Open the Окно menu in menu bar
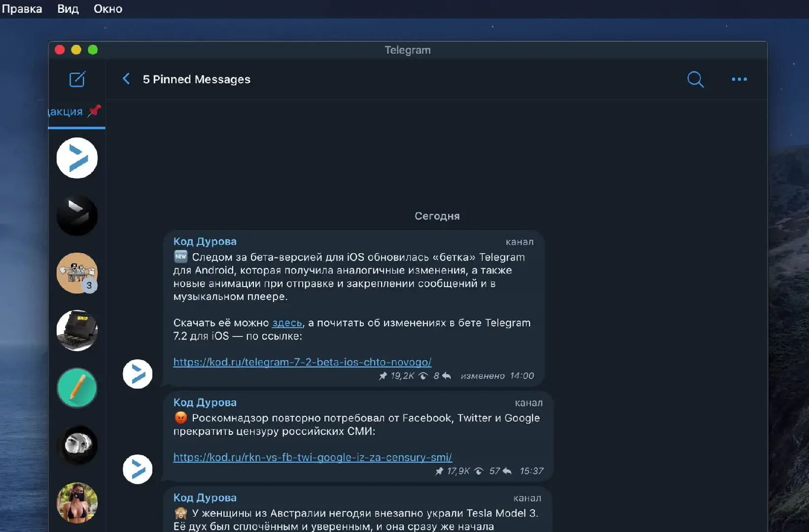809x532 pixels. click(108, 9)
